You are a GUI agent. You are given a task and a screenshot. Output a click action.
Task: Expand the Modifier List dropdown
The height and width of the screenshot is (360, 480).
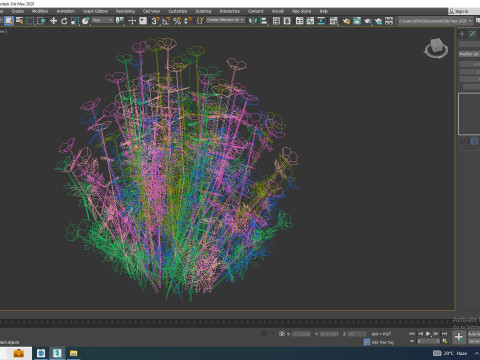coord(469,54)
